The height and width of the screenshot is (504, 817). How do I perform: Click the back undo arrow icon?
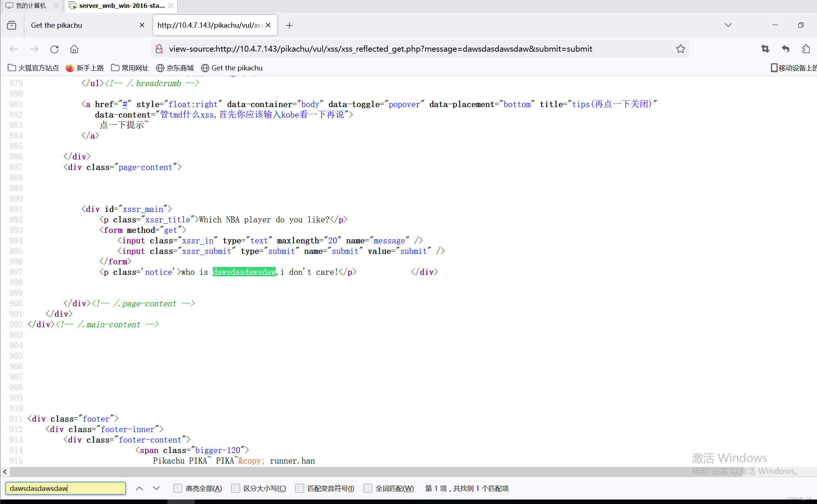(786, 49)
